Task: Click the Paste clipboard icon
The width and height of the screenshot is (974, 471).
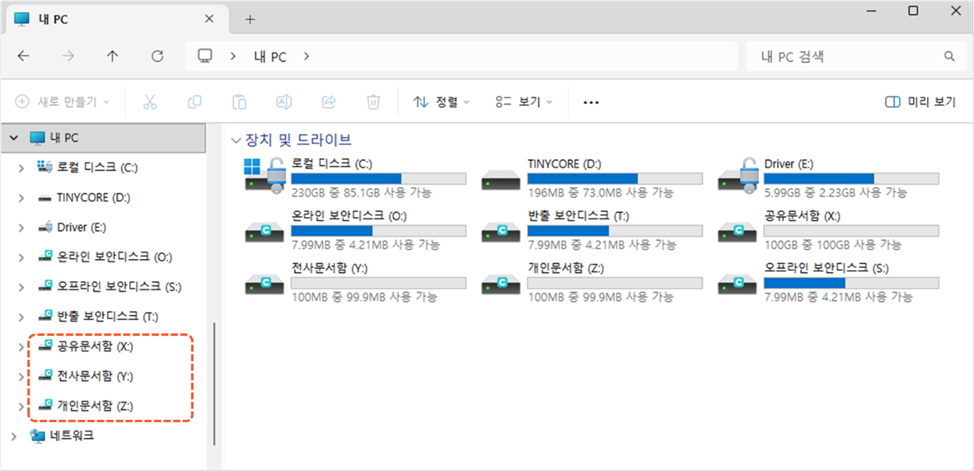Action: click(x=239, y=102)
